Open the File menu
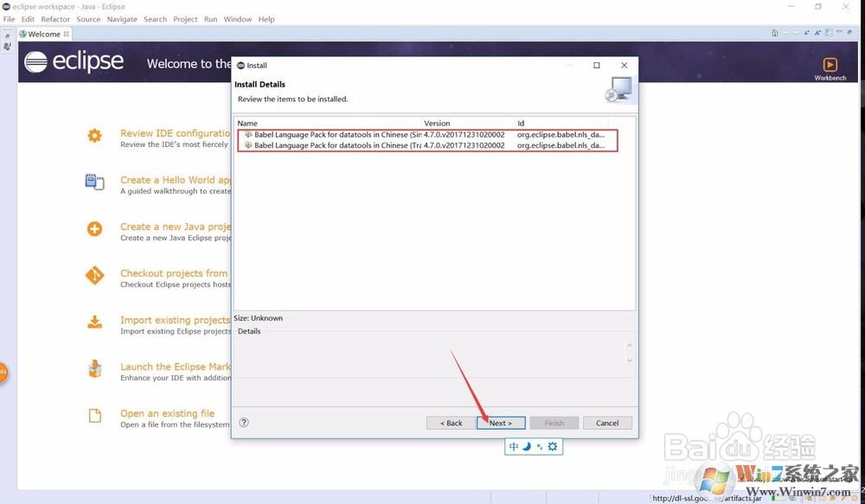 pyautogui.click(x=9, y=19)
